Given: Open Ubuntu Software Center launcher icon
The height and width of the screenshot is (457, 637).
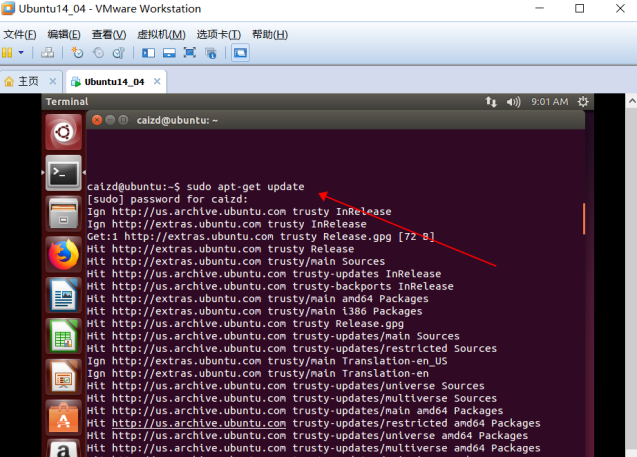Looking at the screenshot, I should pos(63,418).
